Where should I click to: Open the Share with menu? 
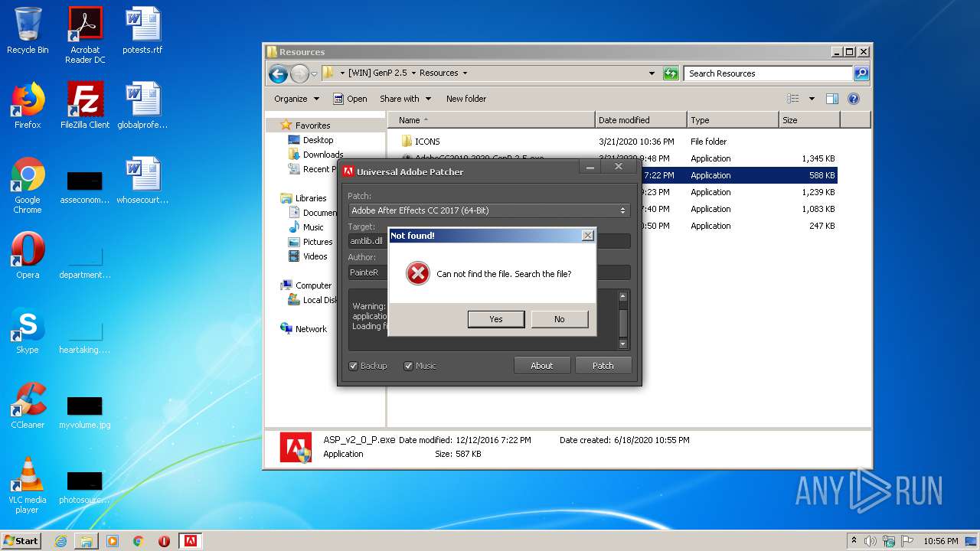tap(405, 99)
